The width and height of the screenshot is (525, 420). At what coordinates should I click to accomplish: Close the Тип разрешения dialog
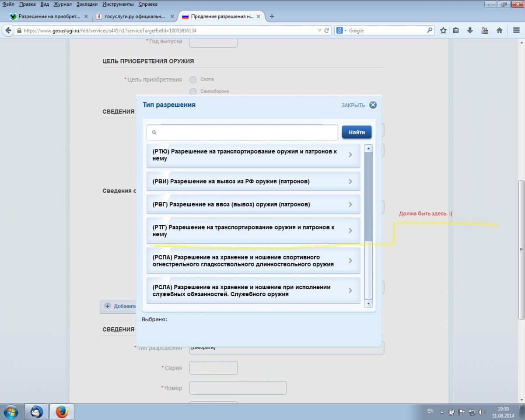(372, 105)
